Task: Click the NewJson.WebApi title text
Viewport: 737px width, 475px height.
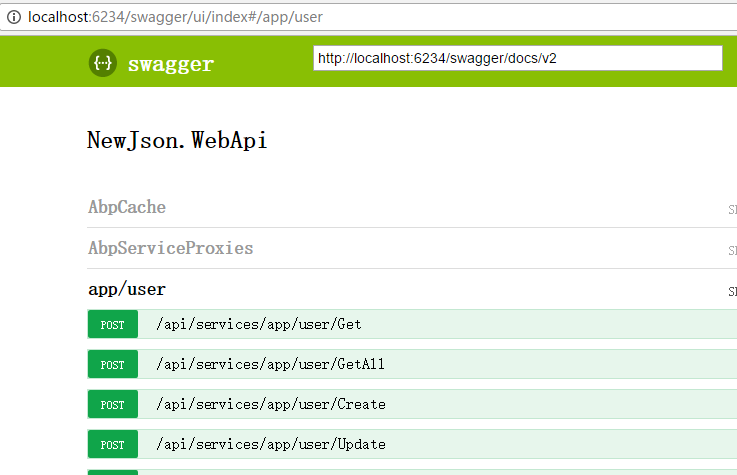Action: coord(177,140)
